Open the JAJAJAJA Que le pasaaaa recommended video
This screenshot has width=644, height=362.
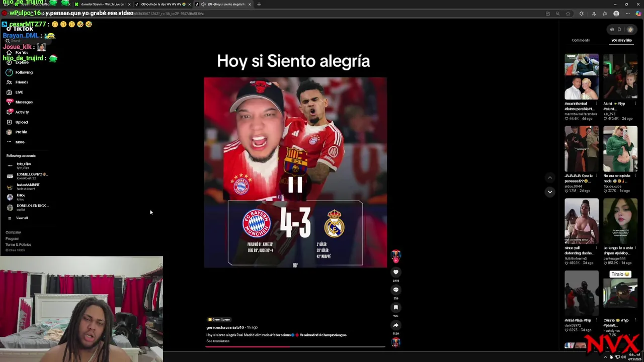coord(582,149)
